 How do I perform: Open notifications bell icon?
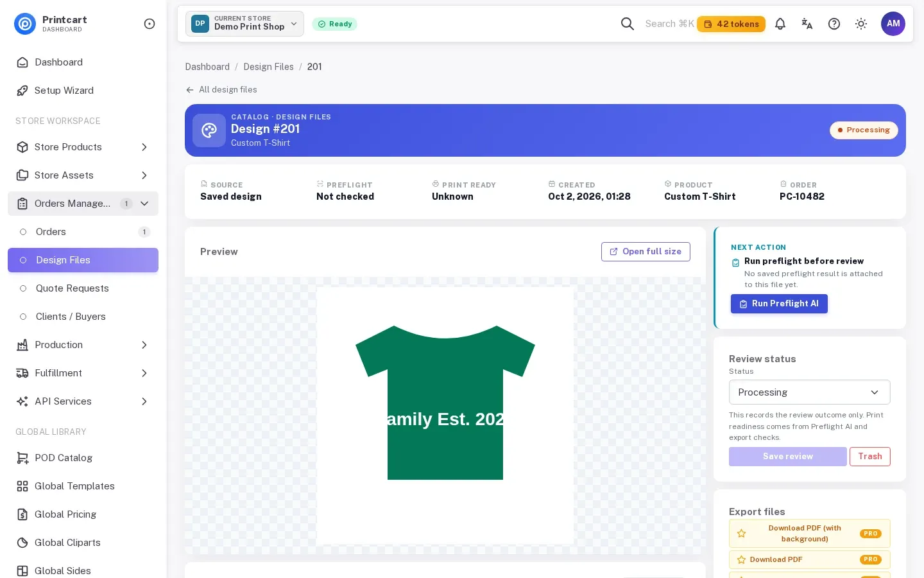780,24
